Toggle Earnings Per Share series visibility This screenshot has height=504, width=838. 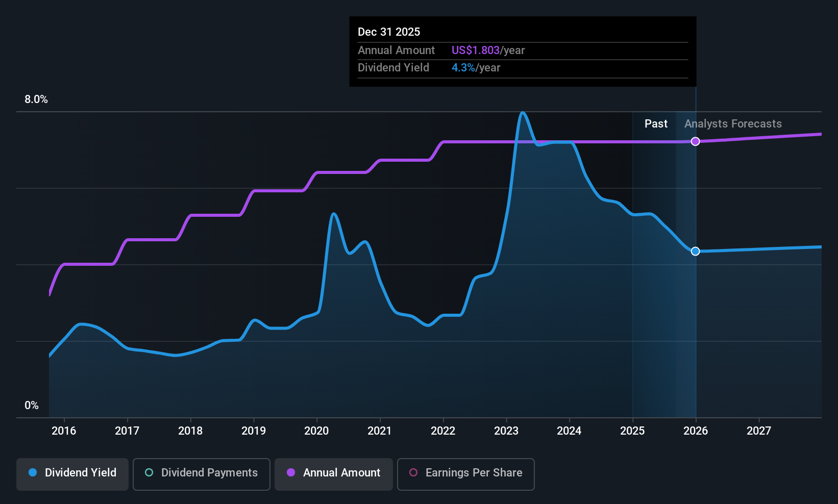465,473
